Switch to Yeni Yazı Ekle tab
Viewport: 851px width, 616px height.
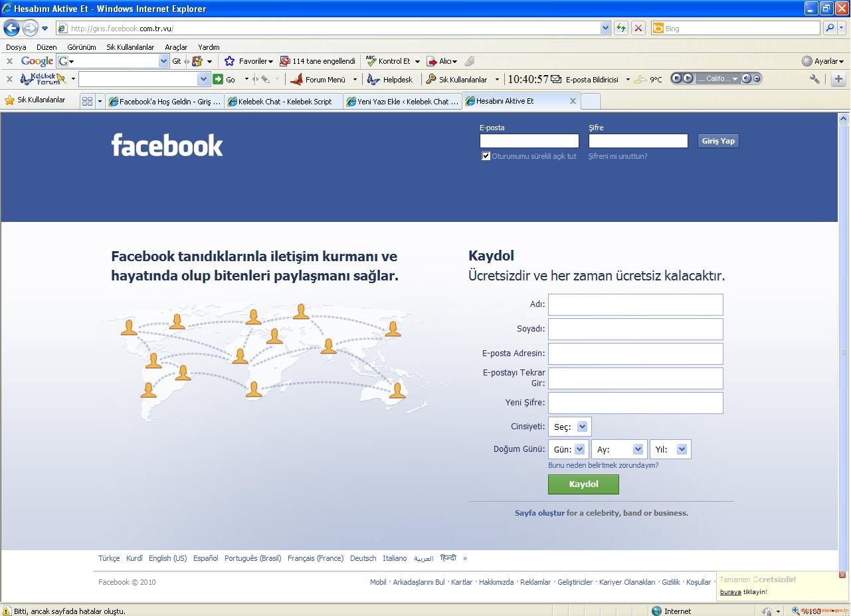coord(403,101)
